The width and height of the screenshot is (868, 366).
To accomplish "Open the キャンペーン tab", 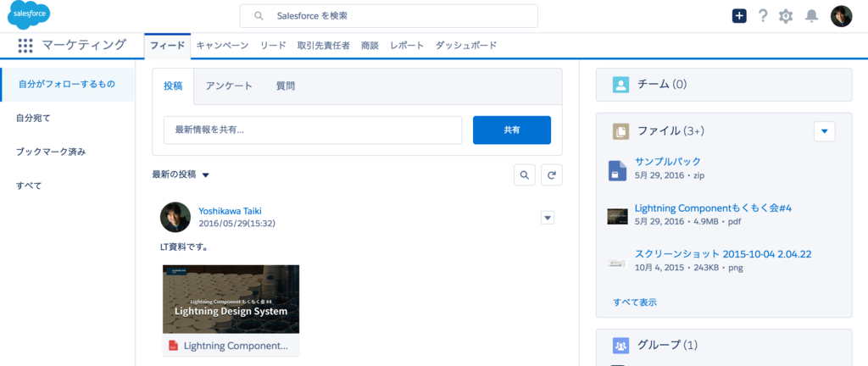I will 223,46.
